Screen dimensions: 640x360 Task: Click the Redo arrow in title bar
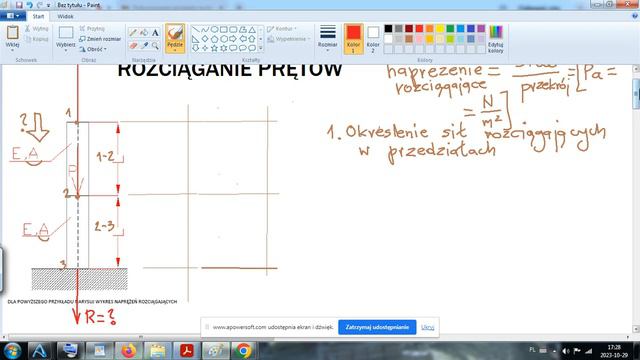coord(40,5)
